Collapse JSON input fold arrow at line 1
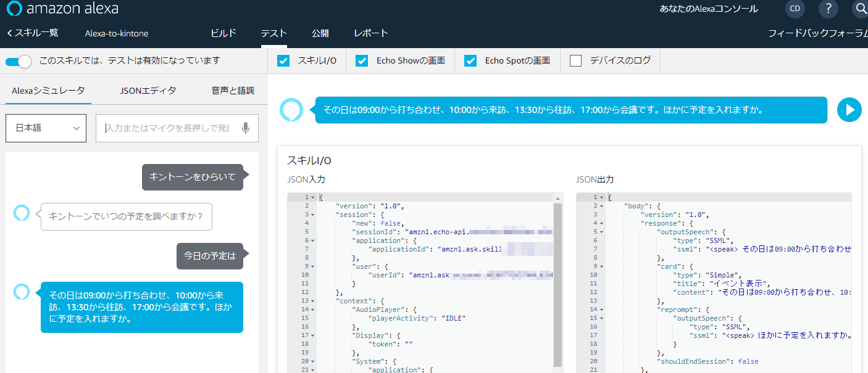This screenshot has width=868, height=373. click(x=314, y=197)
